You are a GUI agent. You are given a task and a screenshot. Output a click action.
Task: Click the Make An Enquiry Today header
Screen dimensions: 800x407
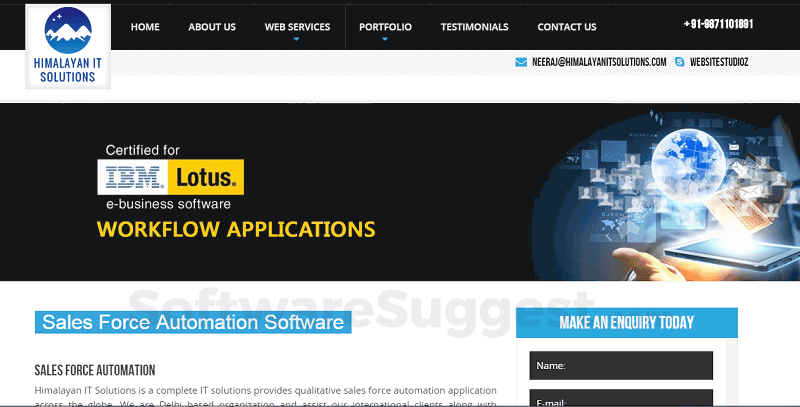click(x=627, y=322)
